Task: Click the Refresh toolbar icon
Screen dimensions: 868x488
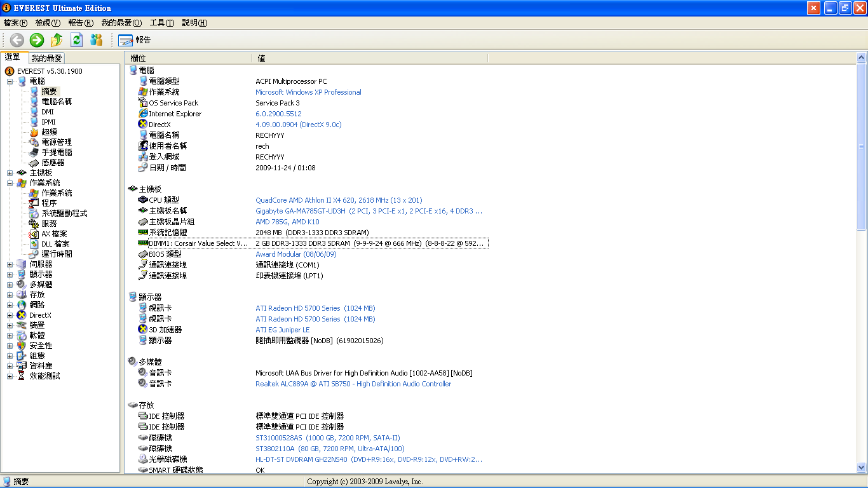Action: [76, 40]
